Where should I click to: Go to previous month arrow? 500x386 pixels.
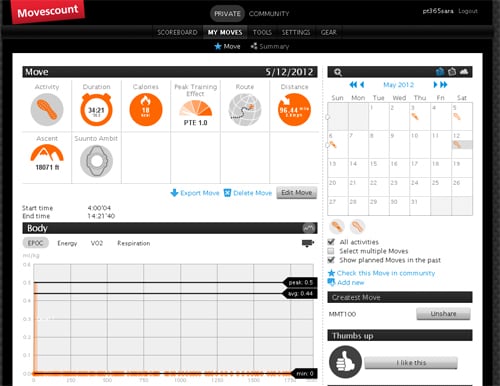click(x=362, y=85)
